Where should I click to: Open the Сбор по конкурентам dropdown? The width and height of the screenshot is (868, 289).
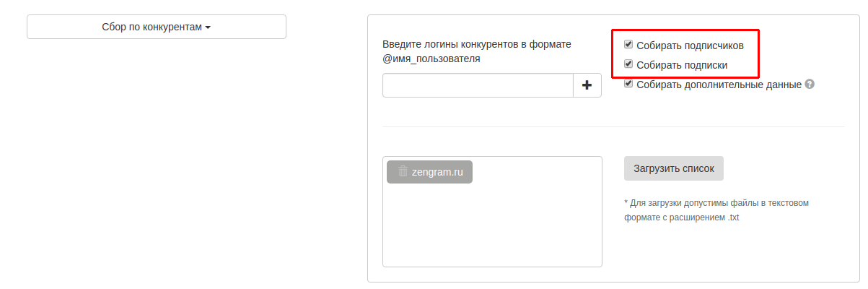coord(156,27)
